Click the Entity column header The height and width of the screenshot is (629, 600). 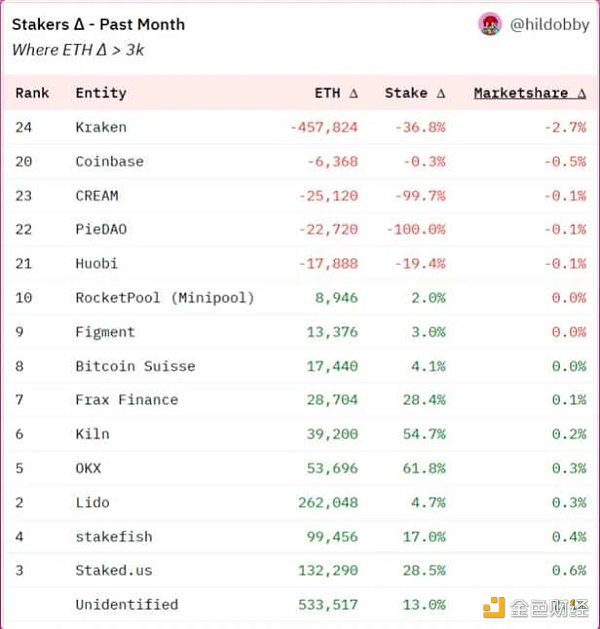[x=101, y=93]
